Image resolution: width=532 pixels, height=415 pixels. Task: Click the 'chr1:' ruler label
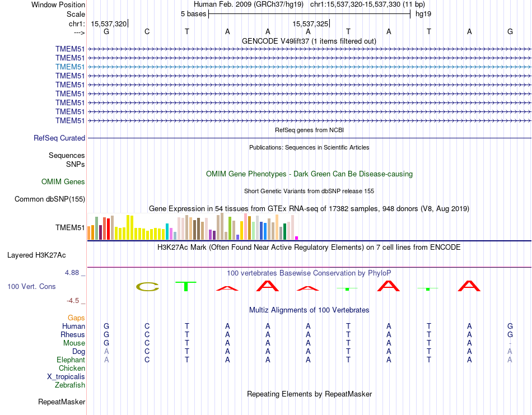(x=77, y=24)
